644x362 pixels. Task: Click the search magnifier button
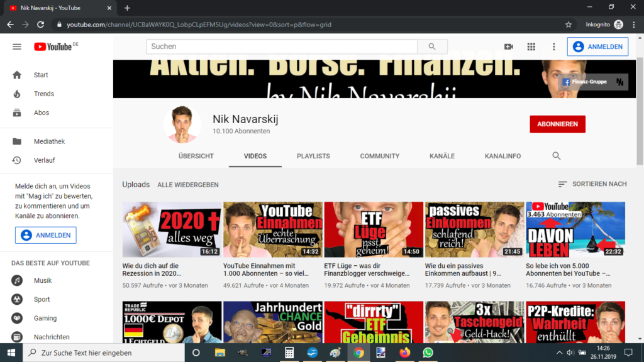(x=432, y=47)
